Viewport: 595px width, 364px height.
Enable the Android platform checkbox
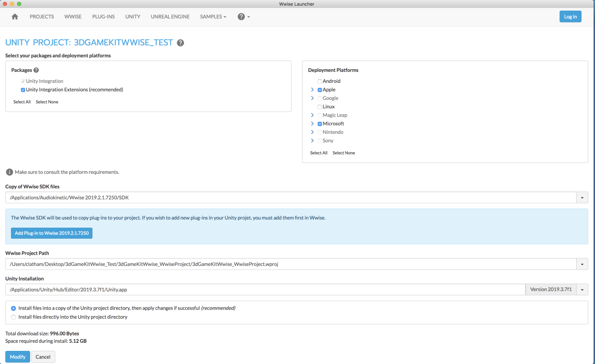pyautogui.click(x=320, y=81)
